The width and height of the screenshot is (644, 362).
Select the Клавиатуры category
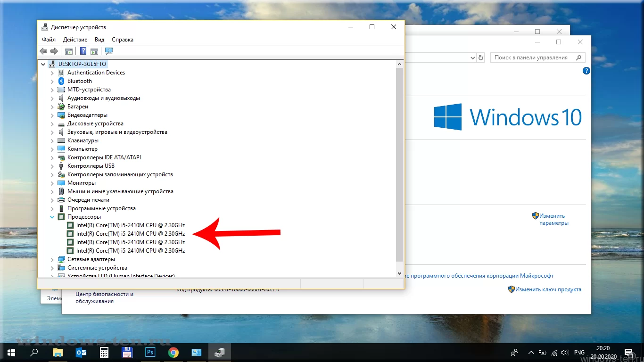[x=83, y=140]
